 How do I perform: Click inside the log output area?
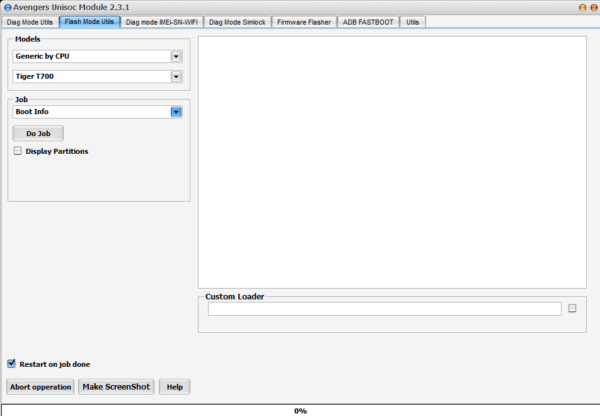coord(392,162)
